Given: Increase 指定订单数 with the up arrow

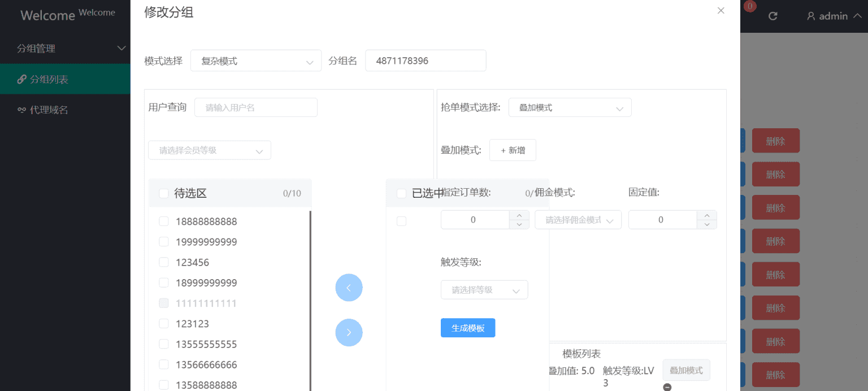Looking at the screenshot, I should [x=519, y=215].
